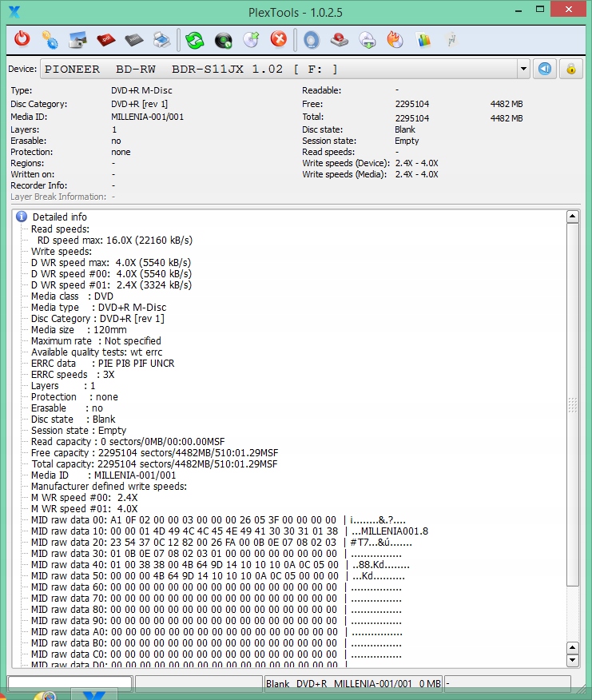The height and width of the screenshot is (700, 592).
Task: Click the red book icon in toolbar
Action: pyautogui.click(x=105, y=38)
